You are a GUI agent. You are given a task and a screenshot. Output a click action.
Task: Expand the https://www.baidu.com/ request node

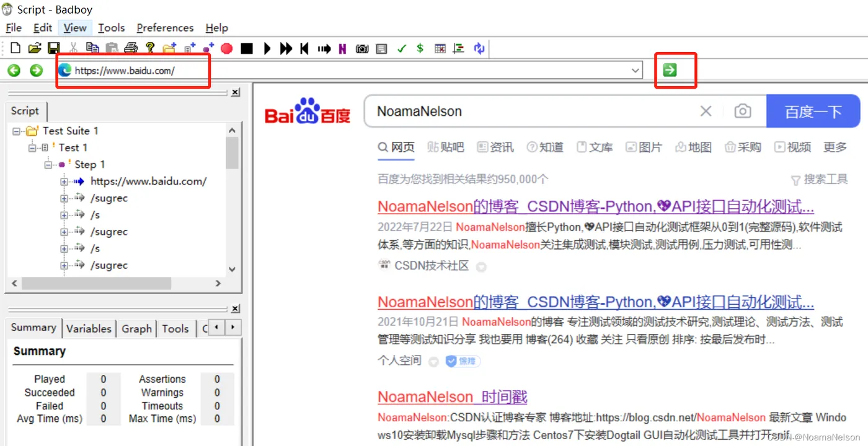[64, 181]
